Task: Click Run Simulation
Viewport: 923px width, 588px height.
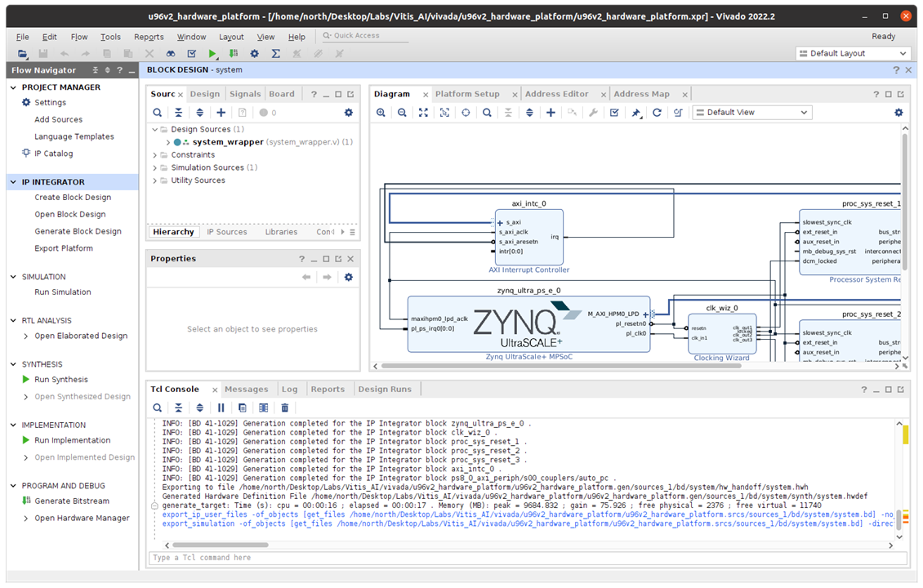Action: coord(62,292)
